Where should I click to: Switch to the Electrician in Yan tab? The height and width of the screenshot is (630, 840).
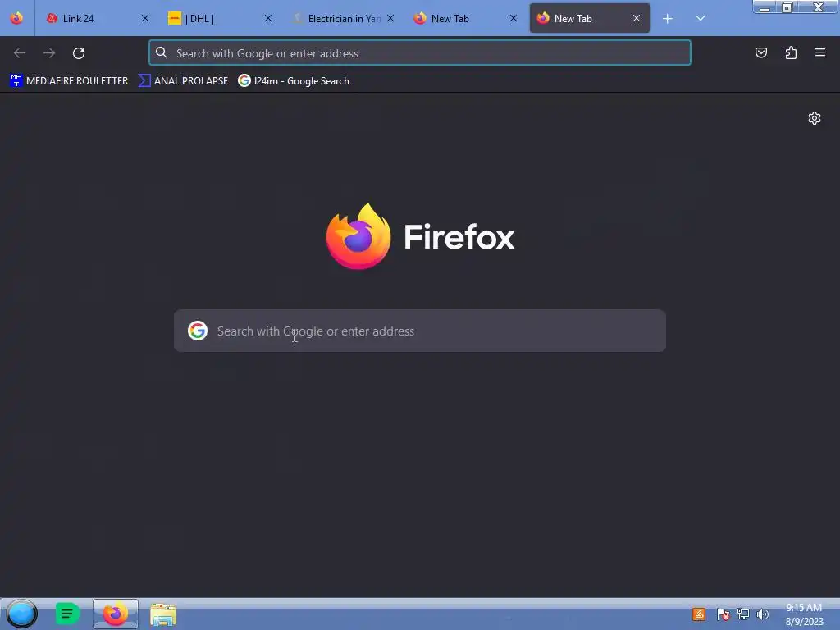pos(343,18)
